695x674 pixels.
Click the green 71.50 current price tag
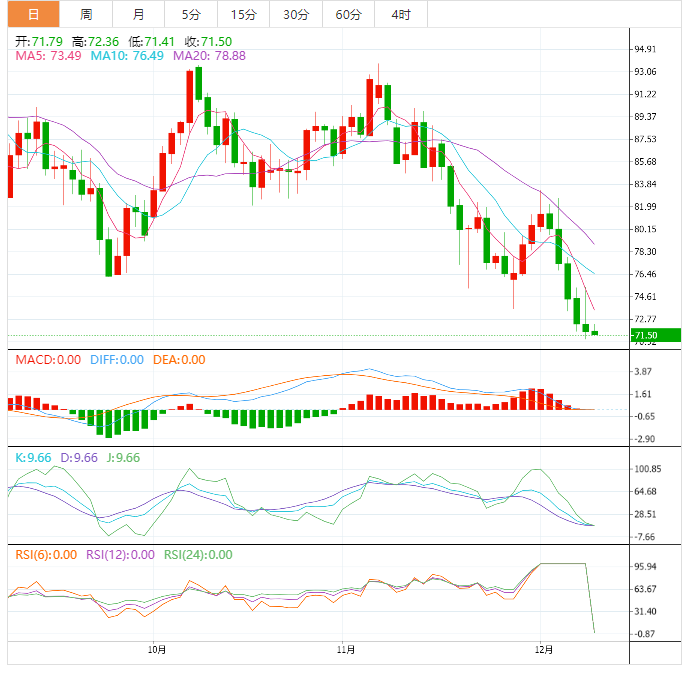pos(654,335)
